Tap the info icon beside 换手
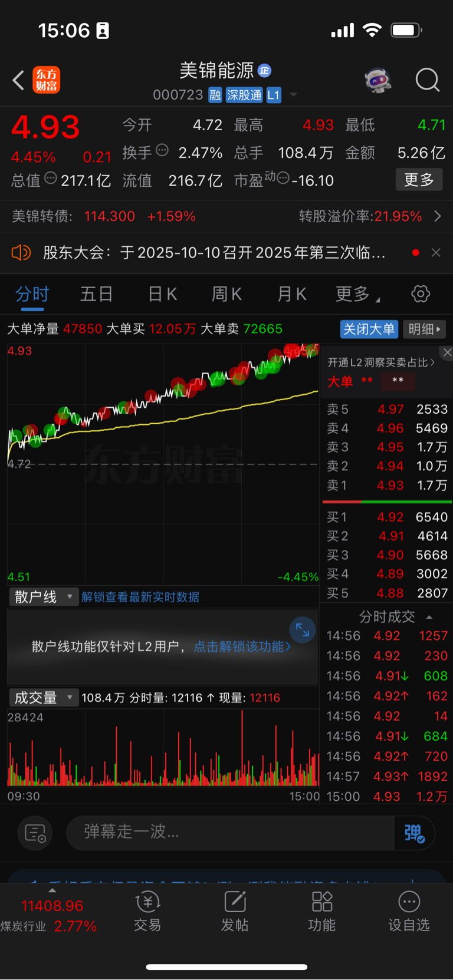Viewport: 453px width, 980px height. click(162, 151)
